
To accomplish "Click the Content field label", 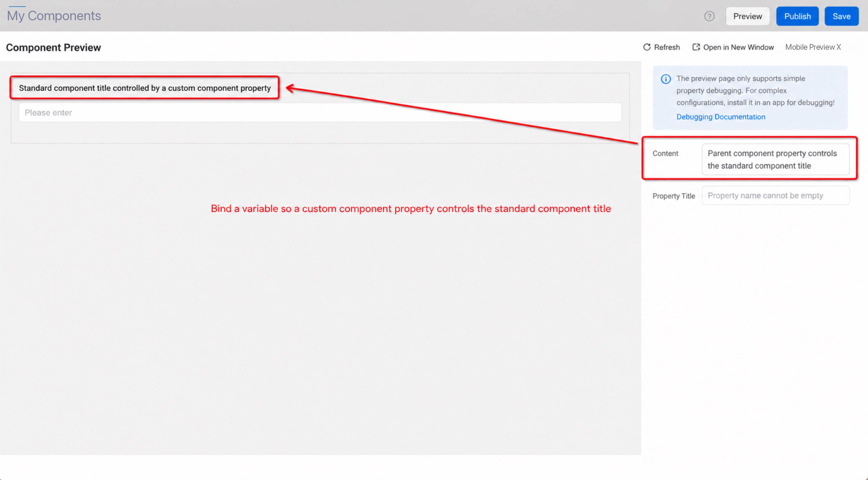I will 665,153.
